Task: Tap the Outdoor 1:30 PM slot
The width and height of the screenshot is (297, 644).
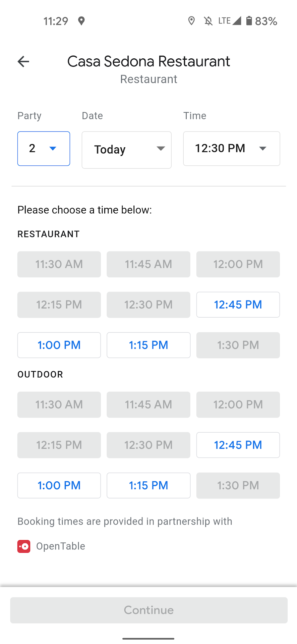Action: pyautogui.click(x=238, y=485)
